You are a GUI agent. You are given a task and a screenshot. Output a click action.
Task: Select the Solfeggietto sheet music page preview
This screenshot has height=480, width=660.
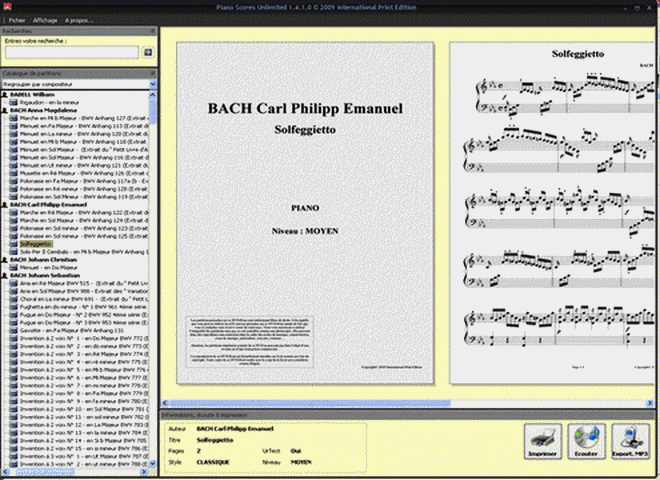pyautogui.click(x=552, y=213)
